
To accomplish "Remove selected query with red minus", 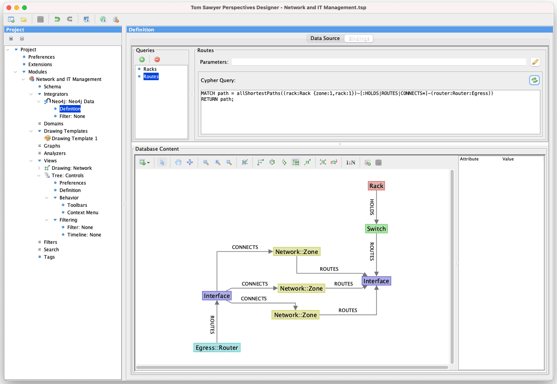I will coord(157,59).
